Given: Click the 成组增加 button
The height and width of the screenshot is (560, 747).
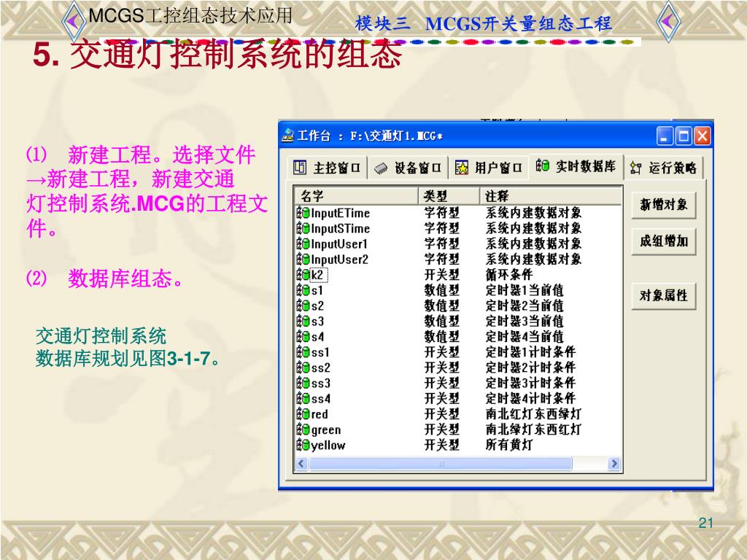Looking at the screenshot, I should coord(664,241).
